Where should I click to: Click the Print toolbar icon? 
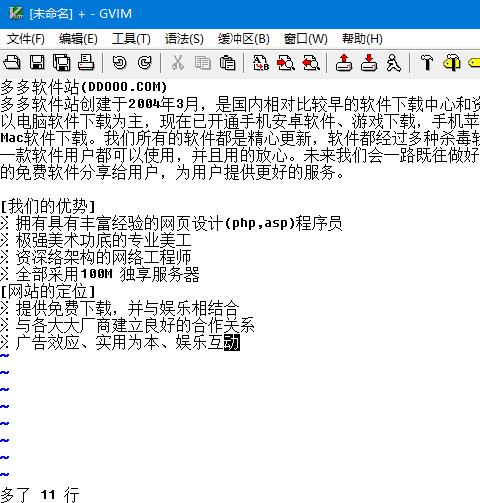pyautogui.click(x=86, y=62)
